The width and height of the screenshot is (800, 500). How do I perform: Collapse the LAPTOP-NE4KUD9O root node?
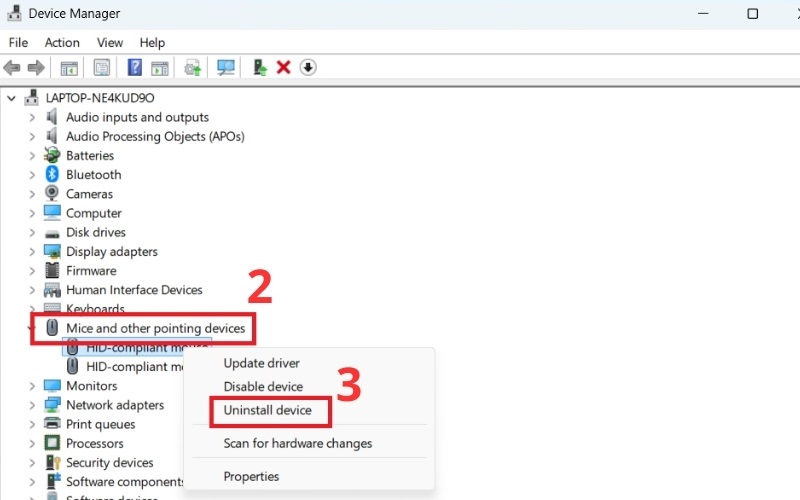(x=12, y=98)
